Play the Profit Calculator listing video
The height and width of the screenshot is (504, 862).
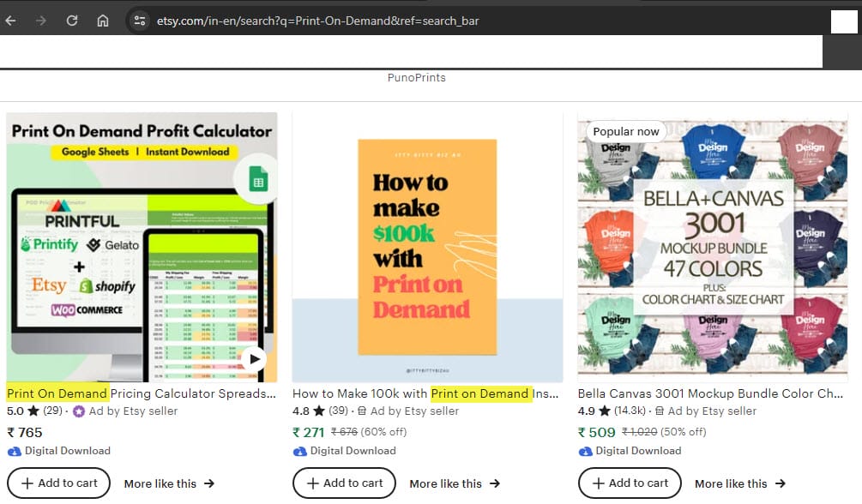[x=254, y=359]
